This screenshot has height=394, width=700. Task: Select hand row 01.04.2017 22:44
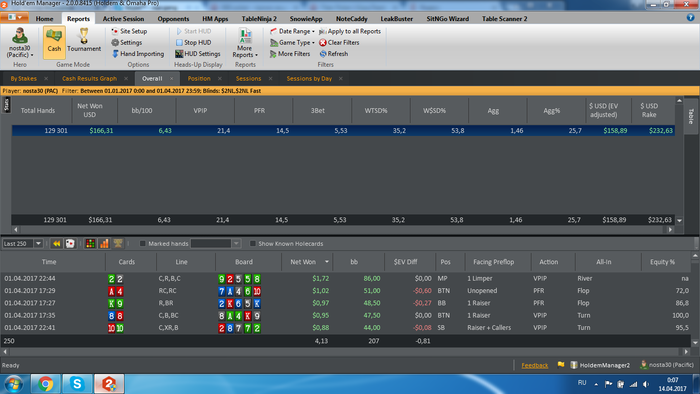(x=346, y=278)
